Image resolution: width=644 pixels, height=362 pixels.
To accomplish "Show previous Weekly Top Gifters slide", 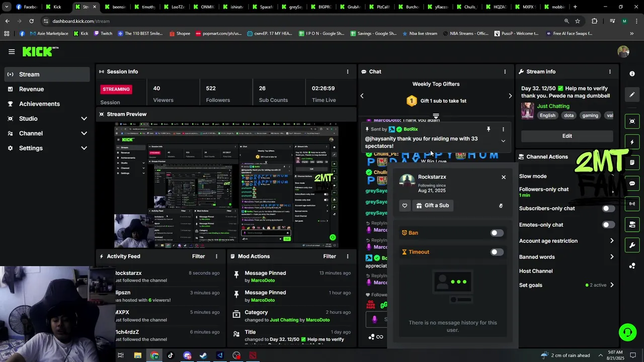I will click(362, 96).
